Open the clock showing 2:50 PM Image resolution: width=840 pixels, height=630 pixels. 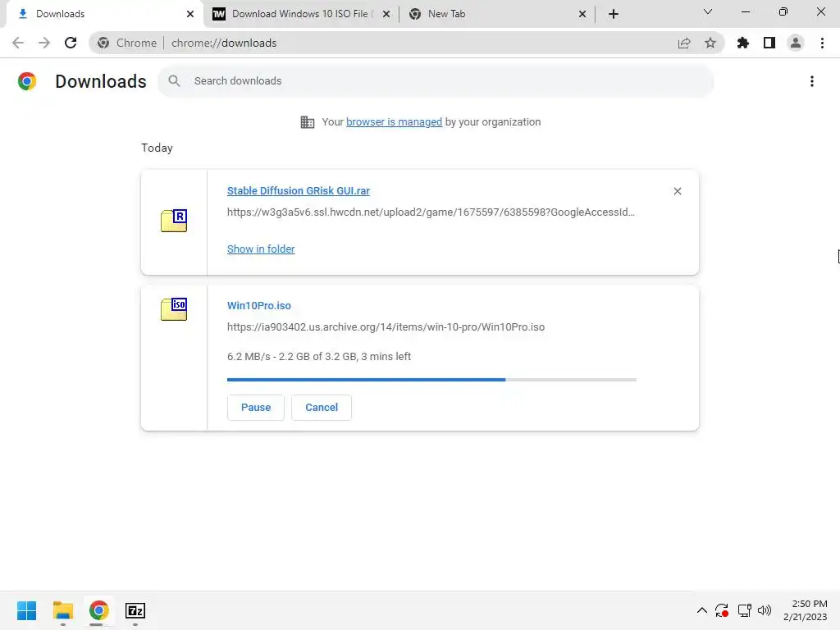(x=806, y=610)
